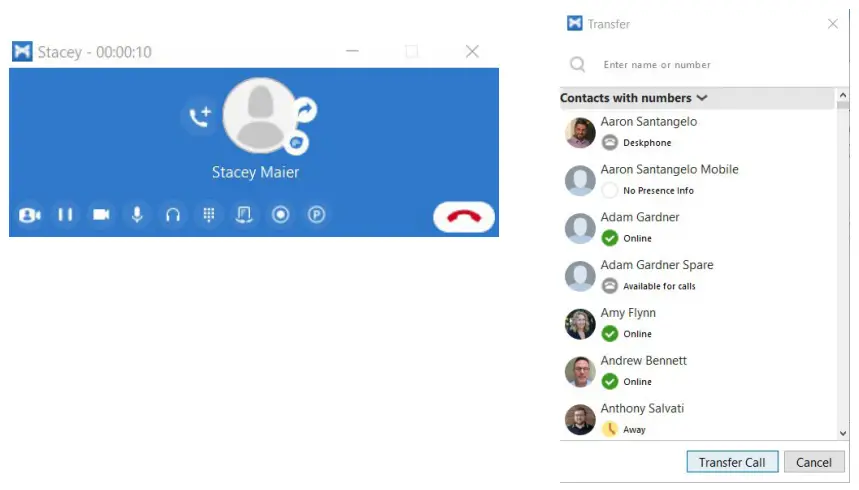Switch audio device with headset icon

point(173,215)
